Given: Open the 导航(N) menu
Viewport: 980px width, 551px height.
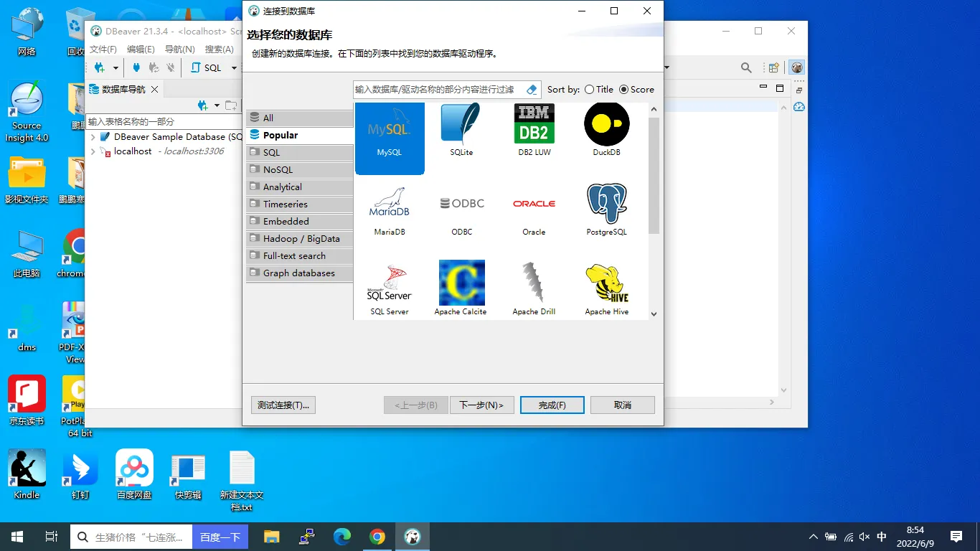Looking at the screenshot, I should (180, 50).
